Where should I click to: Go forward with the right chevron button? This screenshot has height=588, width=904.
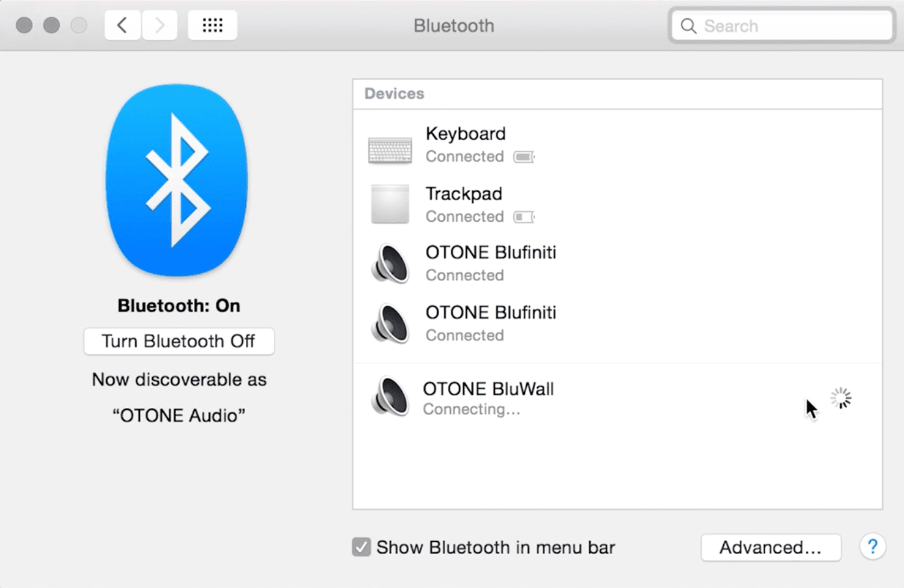[x=159, y=25]
